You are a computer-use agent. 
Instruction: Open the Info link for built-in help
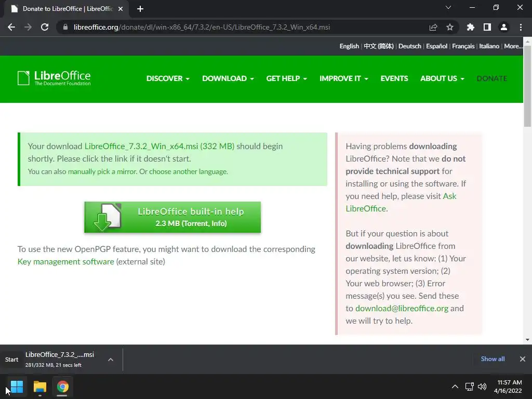pos(218,223)
